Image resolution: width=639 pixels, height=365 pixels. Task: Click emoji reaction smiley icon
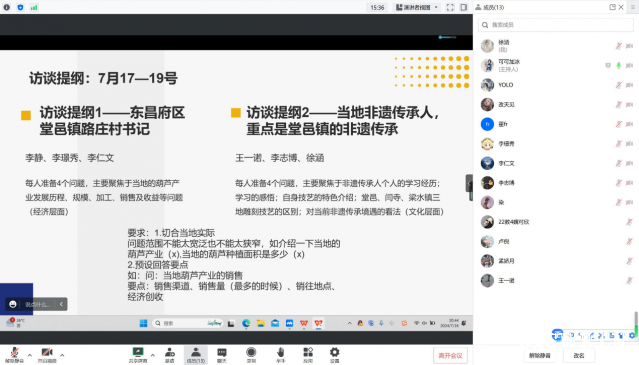[x=13, y=304]
